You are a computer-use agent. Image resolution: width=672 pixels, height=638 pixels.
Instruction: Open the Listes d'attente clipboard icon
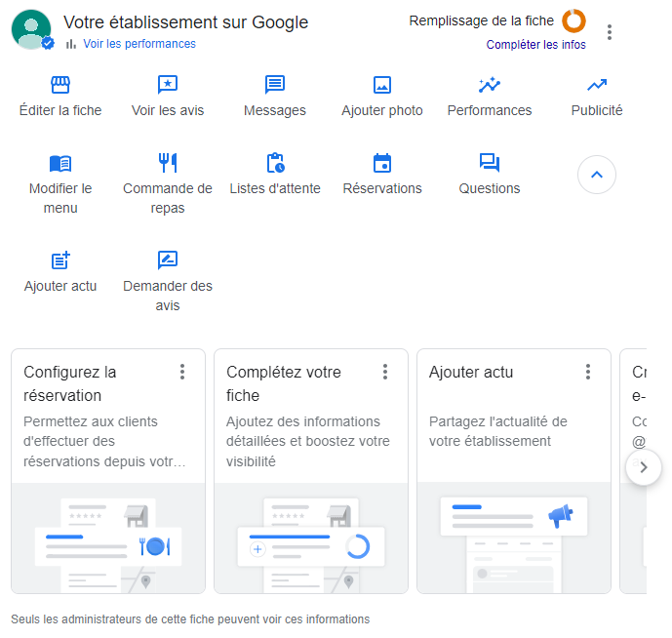(275, 163)
